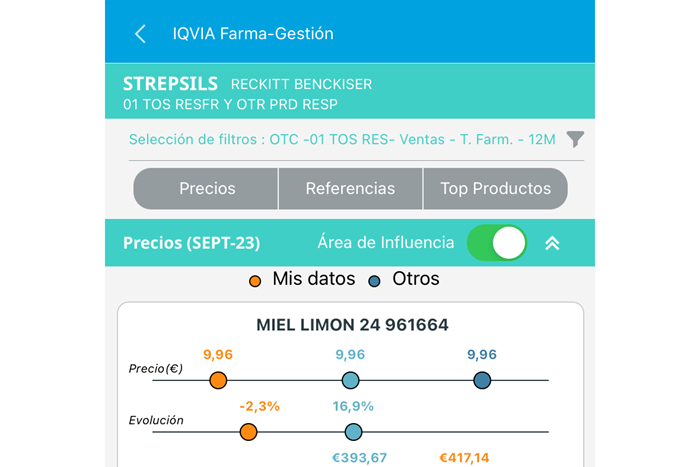This screenshot has width=700, height=467.
Task: Click the Precios (SEPT-23) section header
Action: (192, 243)
